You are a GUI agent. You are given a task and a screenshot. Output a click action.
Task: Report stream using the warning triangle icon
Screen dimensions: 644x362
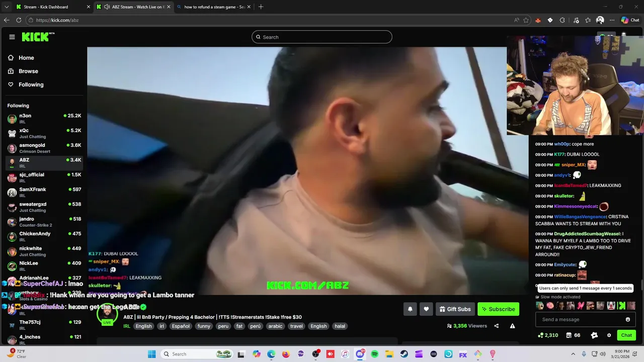[x=512, y=326]
